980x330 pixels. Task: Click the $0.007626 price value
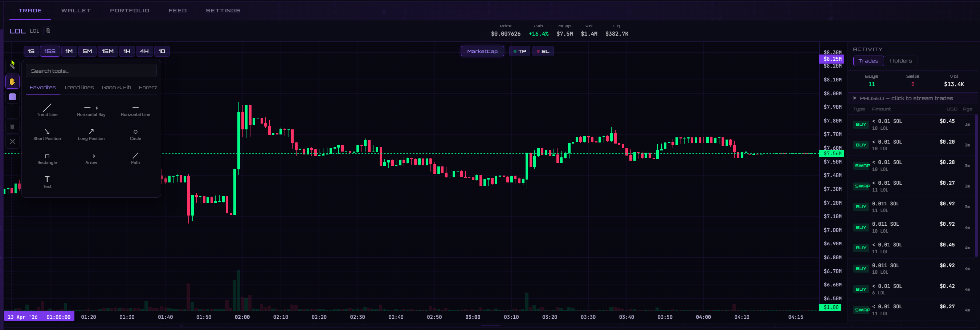point(506,33)
